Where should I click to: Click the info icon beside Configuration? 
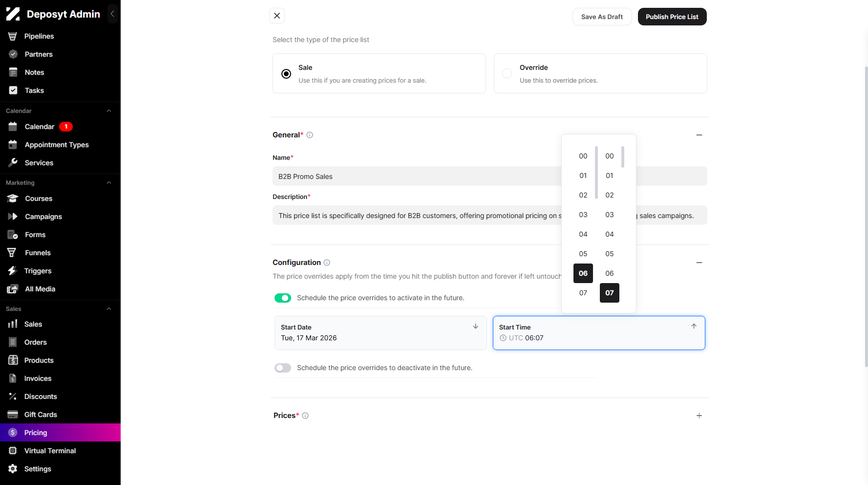point(327,263)
